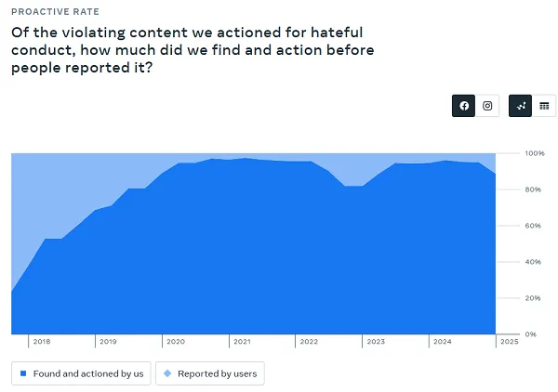Click the 2018 label on the timeline
The height and width of the screenshot is (392, 558).
tap(42, 342)
